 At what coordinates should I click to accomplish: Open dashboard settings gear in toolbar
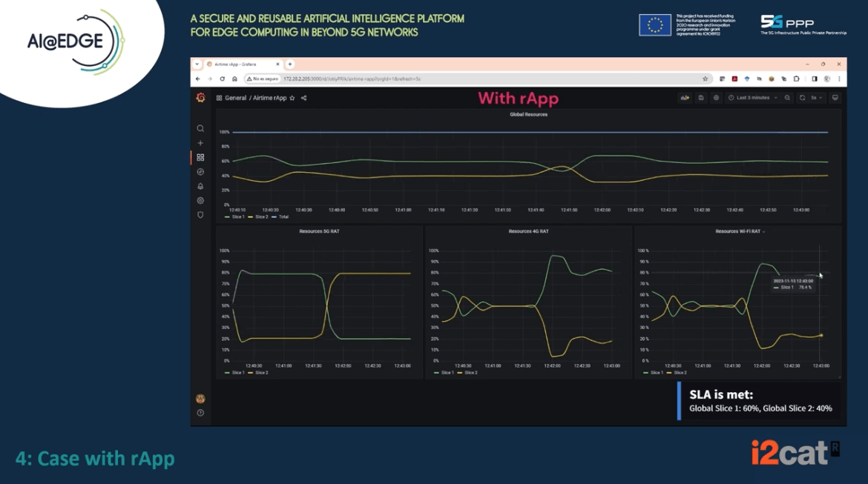point(717,98)
